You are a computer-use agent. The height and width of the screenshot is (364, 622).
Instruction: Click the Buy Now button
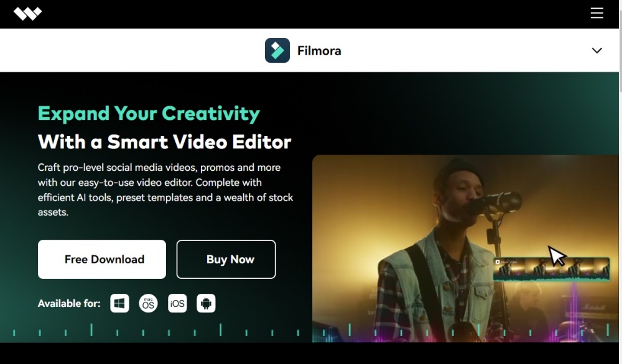point(226,260)
